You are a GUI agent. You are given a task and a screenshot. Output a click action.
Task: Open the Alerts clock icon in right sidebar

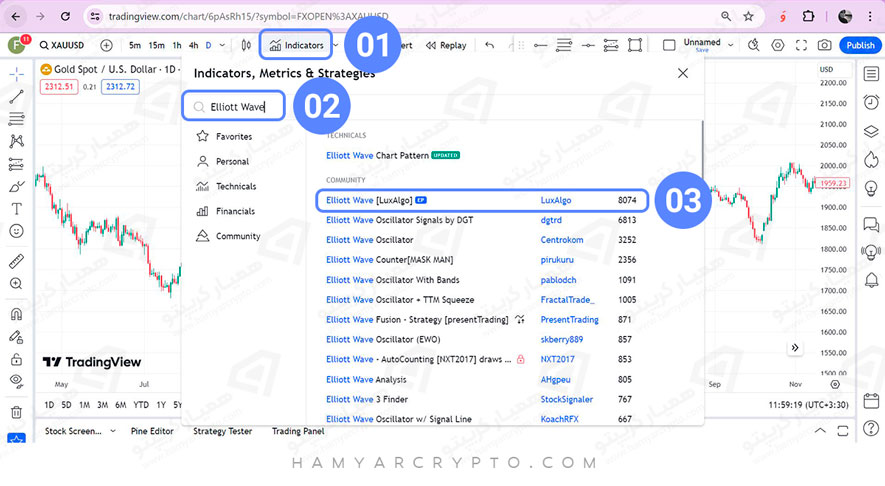870,101
